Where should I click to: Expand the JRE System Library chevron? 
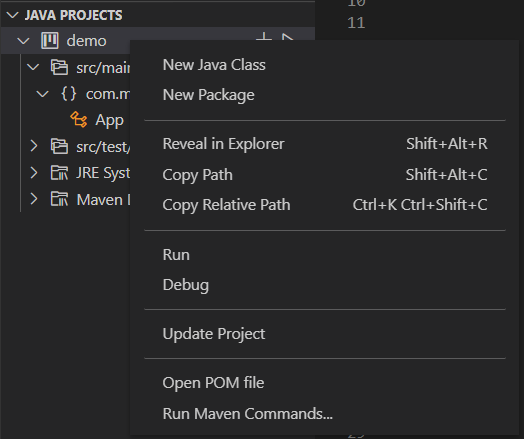click(34, 173)
